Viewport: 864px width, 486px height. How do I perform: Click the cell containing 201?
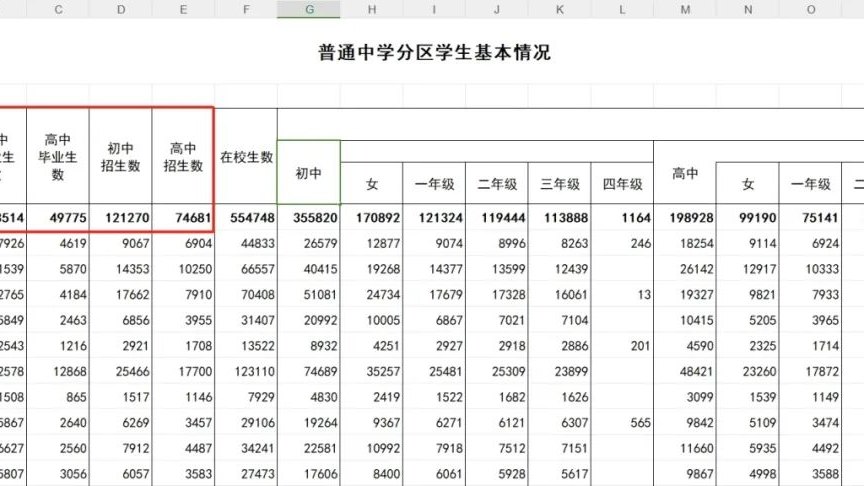623,345
